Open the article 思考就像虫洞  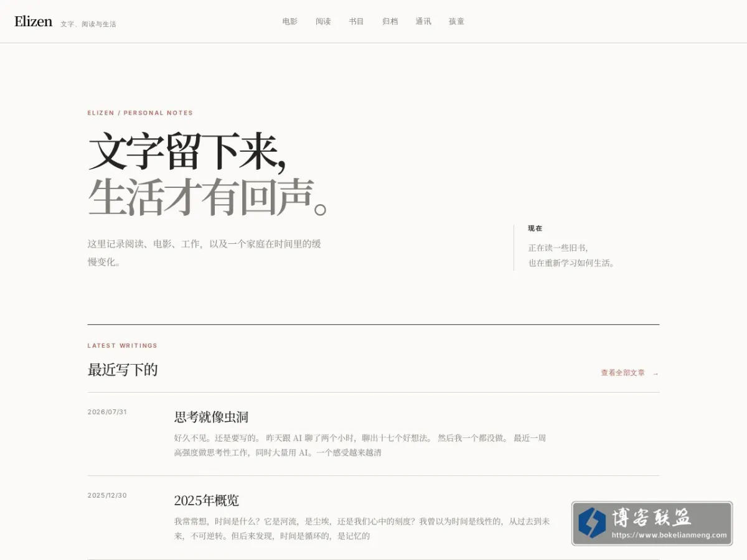pyautogui.click(x=211, y=417)
